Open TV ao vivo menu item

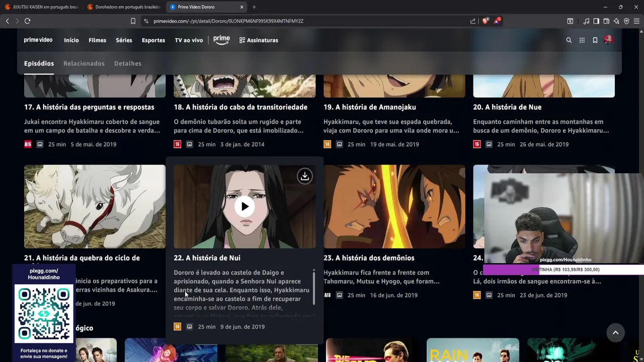click(189, 40)
